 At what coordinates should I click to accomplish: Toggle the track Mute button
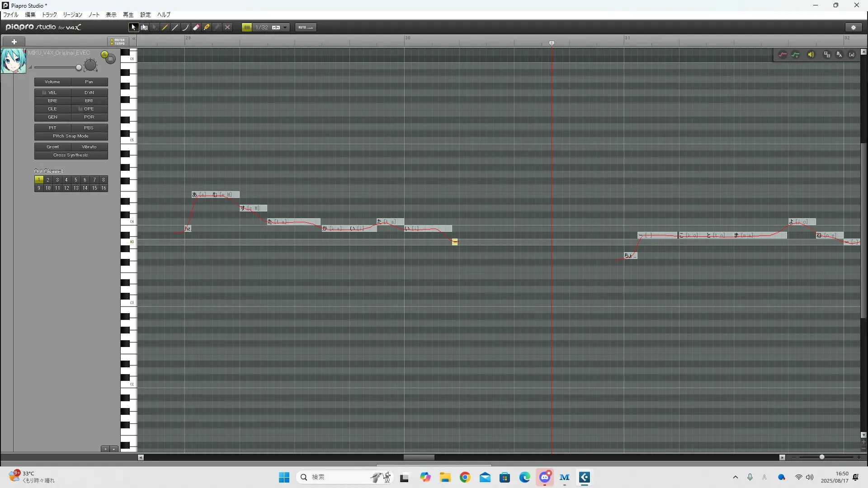tap(111, 59)
